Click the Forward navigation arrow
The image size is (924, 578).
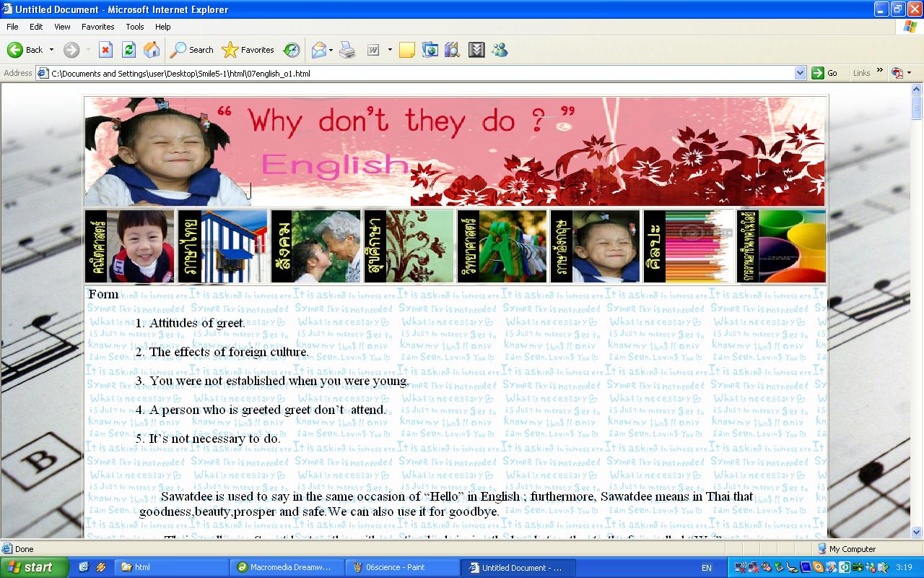71,50
